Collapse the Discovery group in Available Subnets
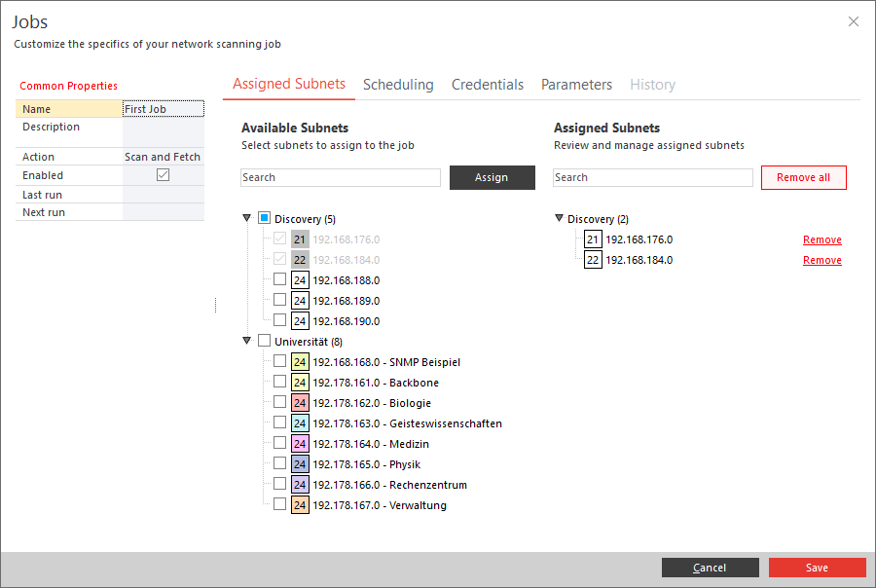876x588 pixels. tap(247, 219)
